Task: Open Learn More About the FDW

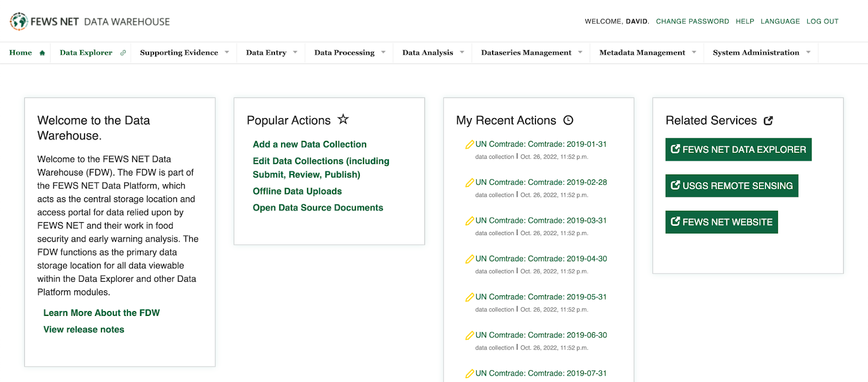Action: click(x=101, y=313)
